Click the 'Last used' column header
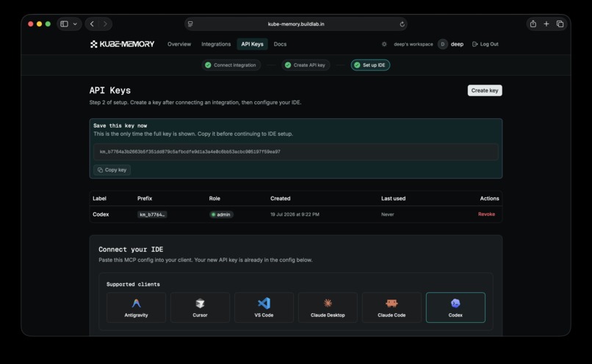 click(x=393, y=198)
